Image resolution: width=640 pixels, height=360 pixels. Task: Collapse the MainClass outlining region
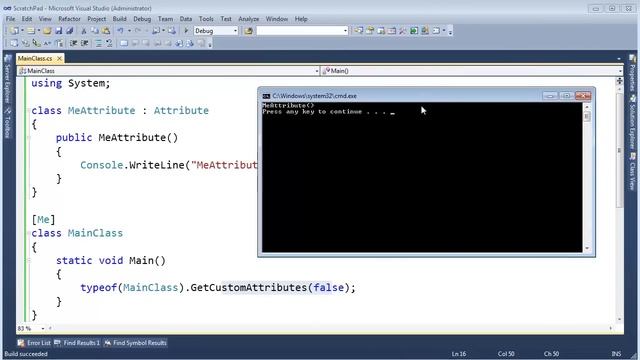coord(29,233)
